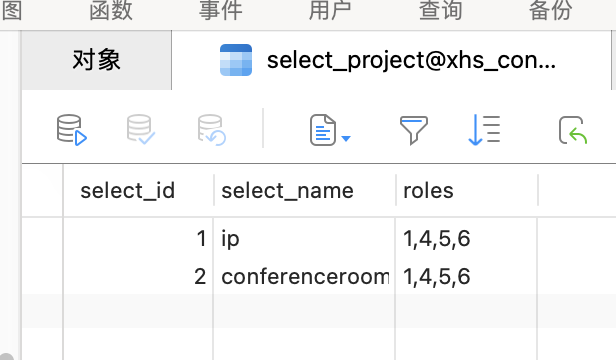
Task: Click the rollback transaction icon
Action: tap(211, 130)
